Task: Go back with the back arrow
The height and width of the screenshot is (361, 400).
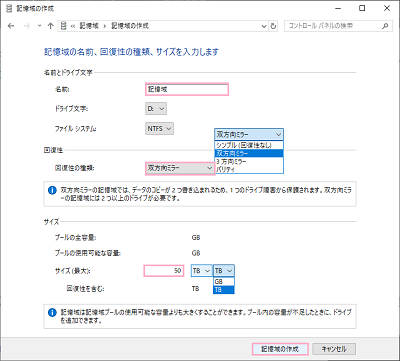Action: (11, 26)
